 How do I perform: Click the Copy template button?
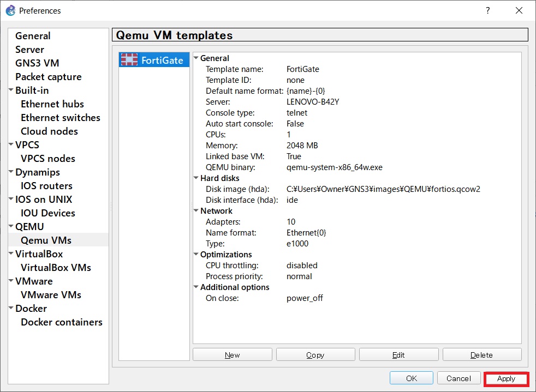click(315, 354)
